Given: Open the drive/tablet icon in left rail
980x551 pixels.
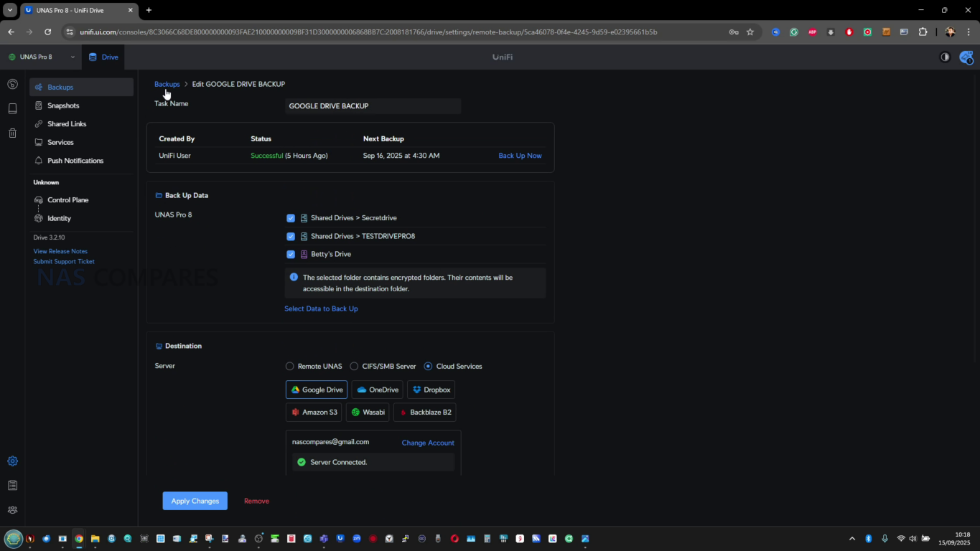Looking at the screenshot, I should tap(12, 108).
